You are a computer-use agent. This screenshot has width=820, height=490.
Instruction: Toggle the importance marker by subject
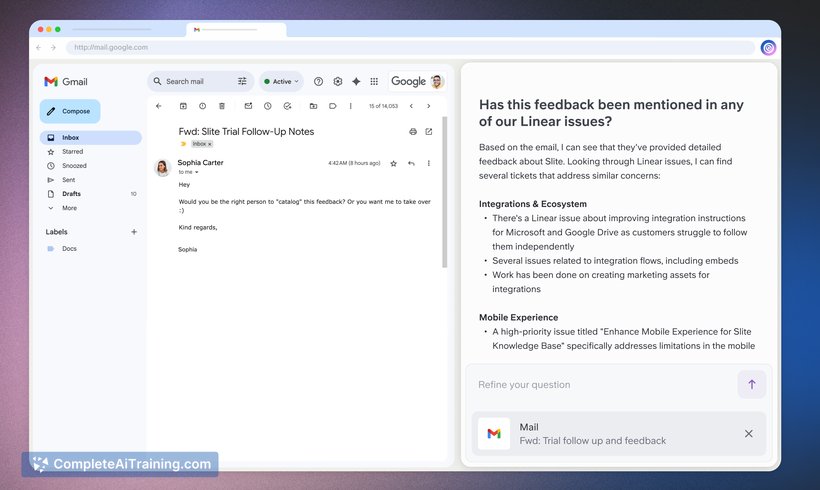183,144
